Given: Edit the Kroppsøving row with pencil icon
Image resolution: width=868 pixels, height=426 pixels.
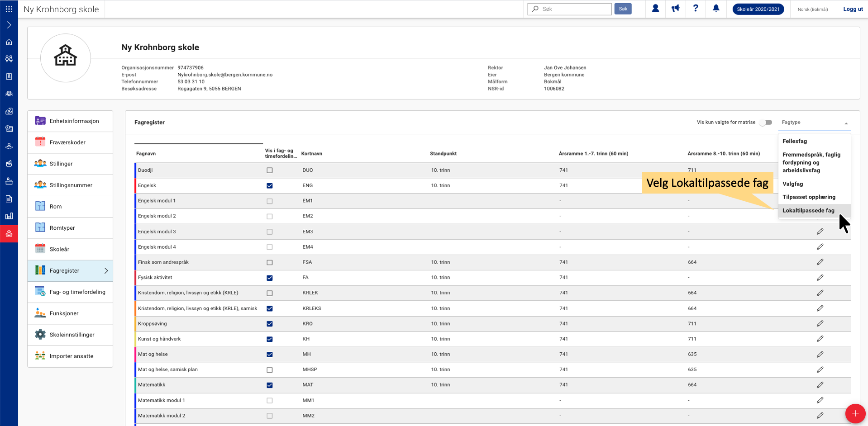Looking at the screenshot, I should (820, 324).
